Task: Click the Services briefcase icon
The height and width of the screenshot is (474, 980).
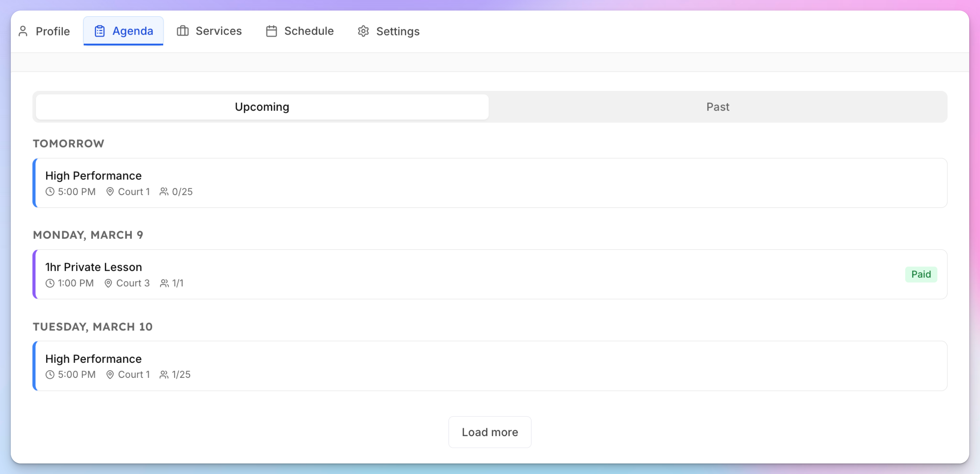Action: click(x=183, y=31)
